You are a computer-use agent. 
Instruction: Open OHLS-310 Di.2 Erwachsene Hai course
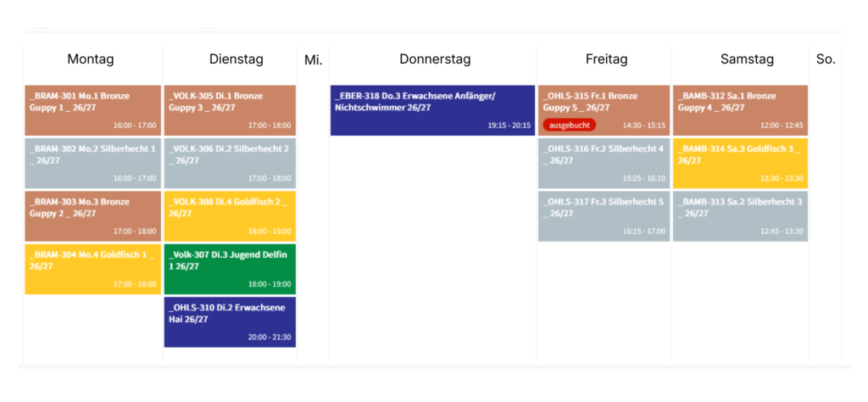230,322
